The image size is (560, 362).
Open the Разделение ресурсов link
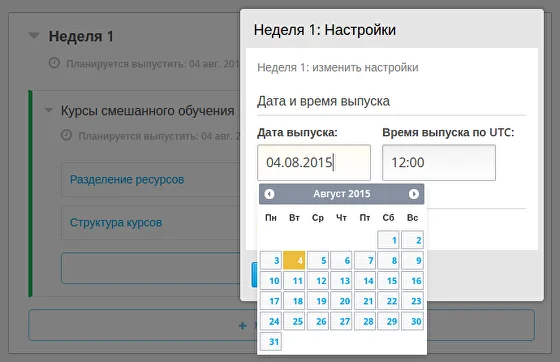(127, 179)
